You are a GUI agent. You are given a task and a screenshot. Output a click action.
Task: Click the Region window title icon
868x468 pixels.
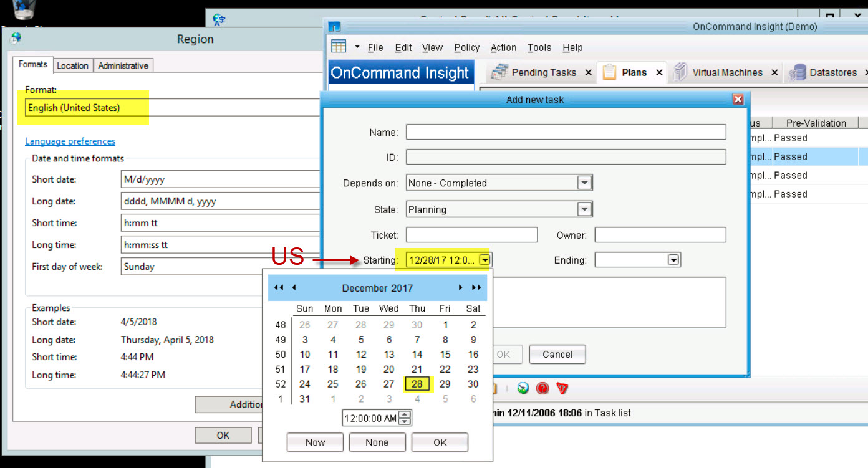pyautogui.click(x=16, y=39)
